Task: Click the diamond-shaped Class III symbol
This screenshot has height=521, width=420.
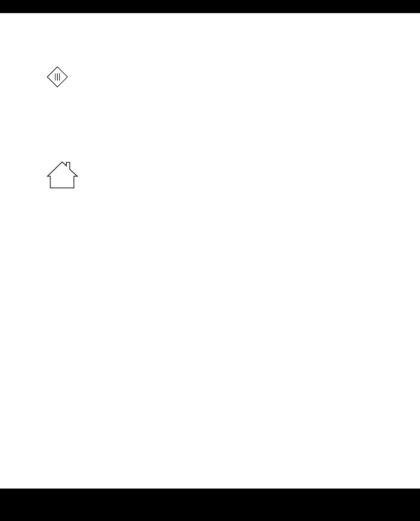Action: click(57, 77)
